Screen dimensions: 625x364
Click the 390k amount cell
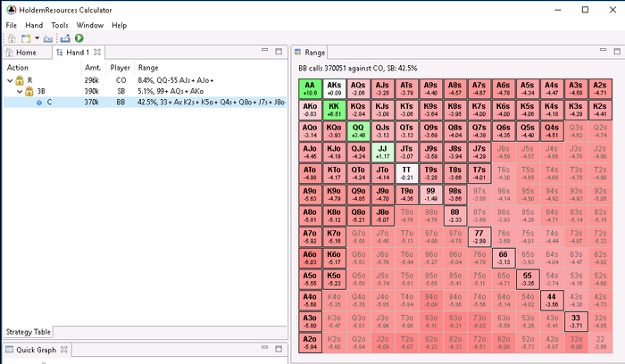91,91
